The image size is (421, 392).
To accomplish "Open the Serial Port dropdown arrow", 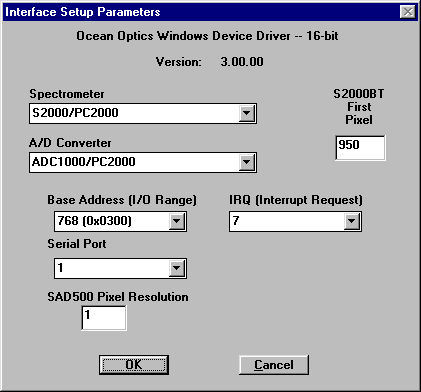I will tap(177, 268).
